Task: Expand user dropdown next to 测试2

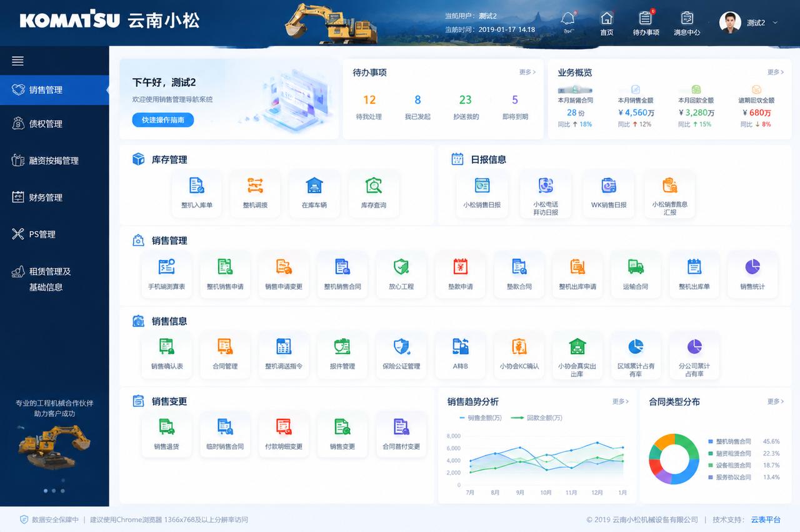Action: [x=776, y=23]
